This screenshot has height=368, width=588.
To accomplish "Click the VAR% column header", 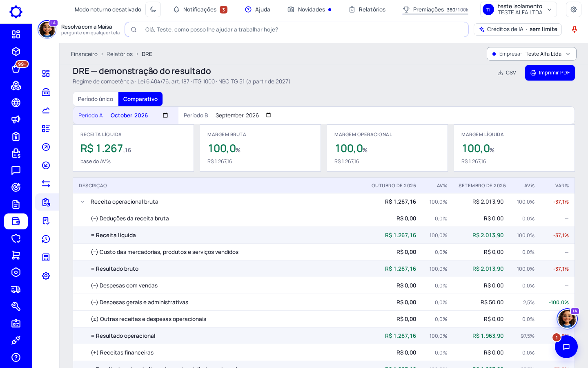I will pyautogui.click(x=562, y=186).
